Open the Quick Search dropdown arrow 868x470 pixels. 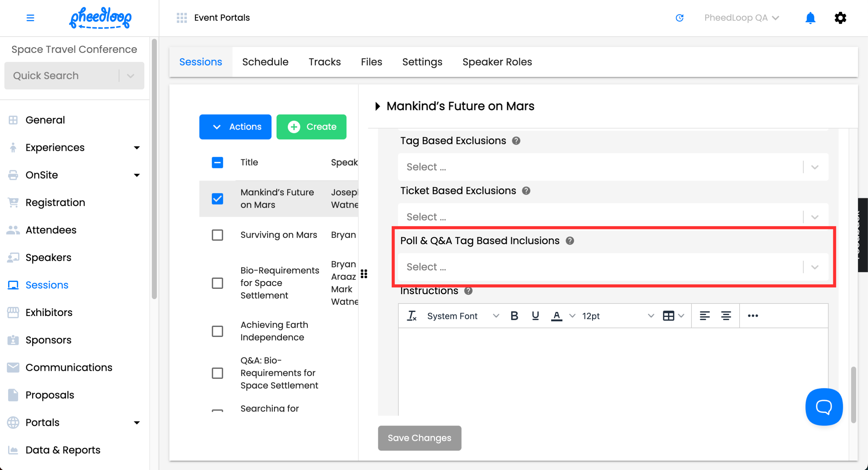click(130, 76)
